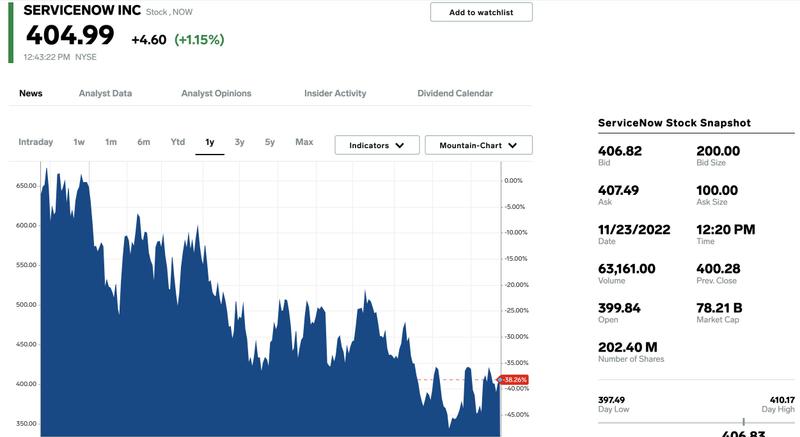Image resolution: width=800 pixels, height=437 pixels.
Task: Click the 397.49 Day Low value
Action: click(611, 400)
